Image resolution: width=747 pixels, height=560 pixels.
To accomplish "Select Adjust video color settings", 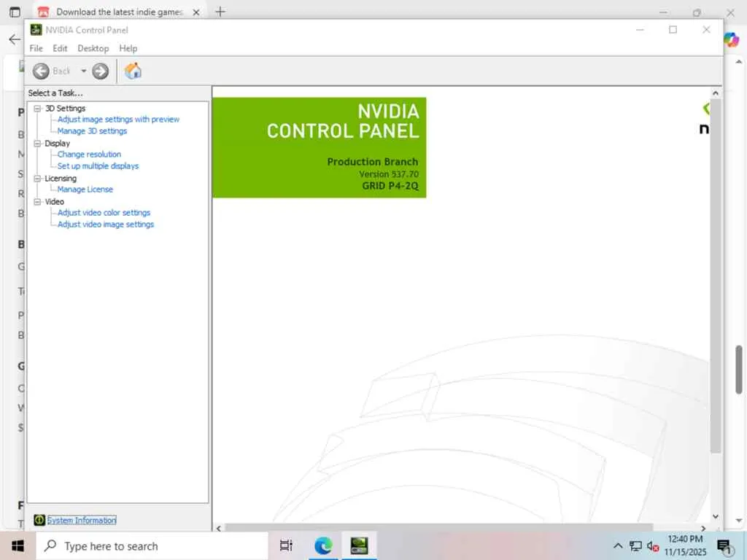I will coord(104,212).
